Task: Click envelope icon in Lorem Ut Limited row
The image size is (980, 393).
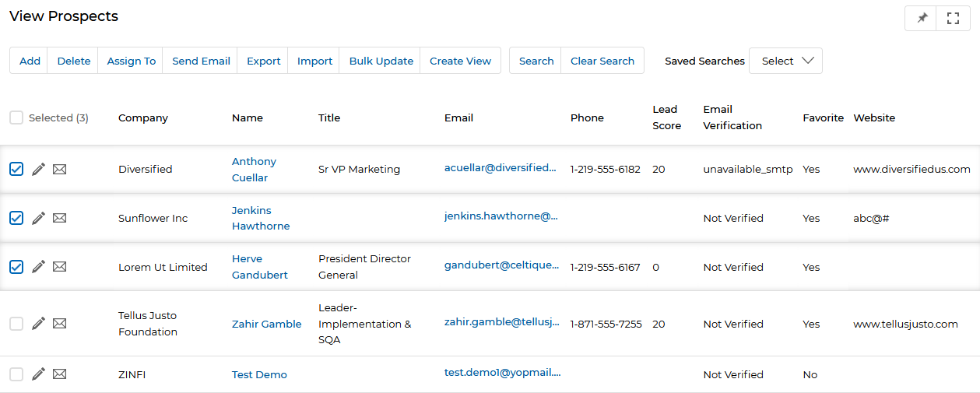Action: (59, 267)
